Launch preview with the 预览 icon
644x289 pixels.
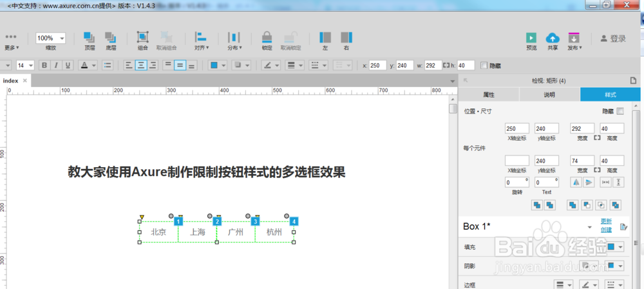click(531, 41)
